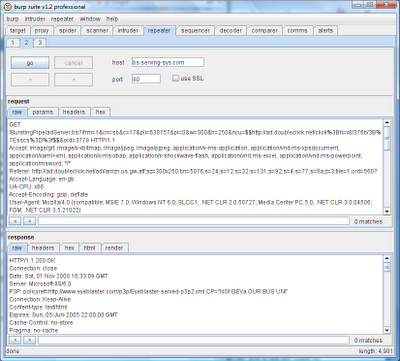The image size is (400, 361).
Task: Click the response pane scroll down arrow
Action: (387, 330)
